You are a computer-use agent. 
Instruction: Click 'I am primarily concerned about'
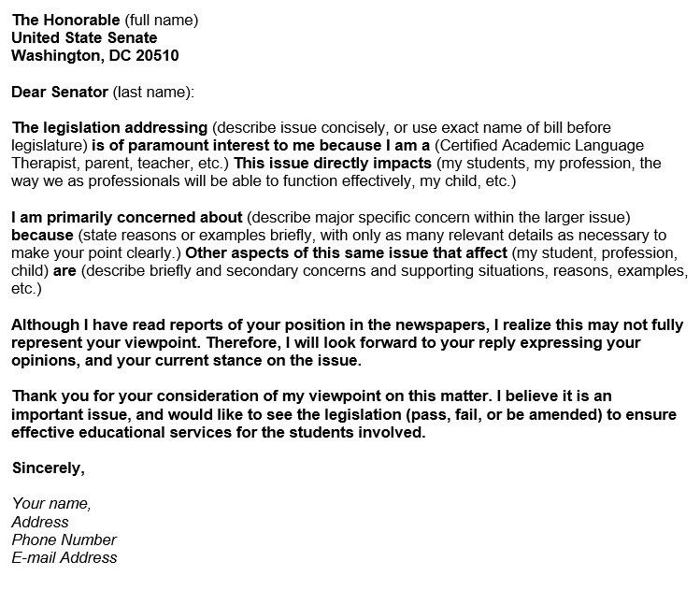tap(127, 218)
